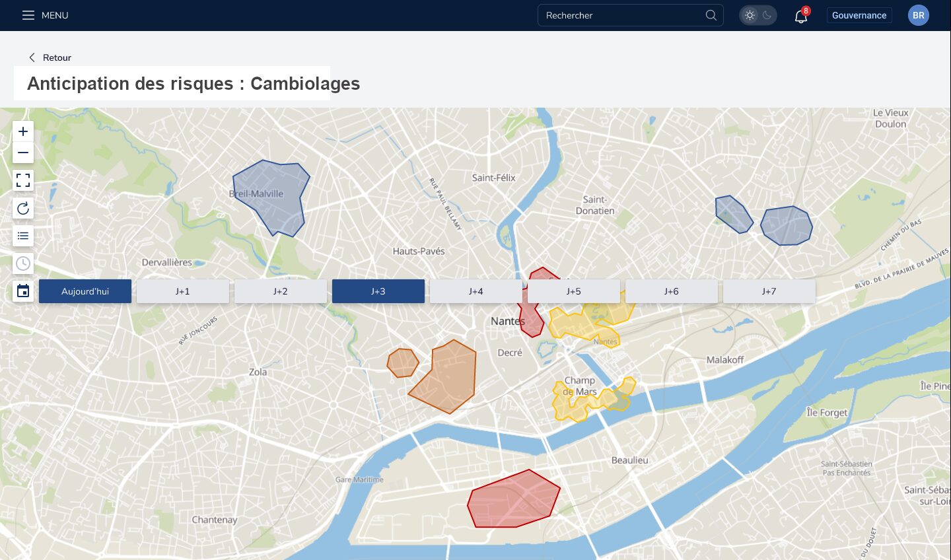Toggle the calendar day selector icon

coord(23,291)
